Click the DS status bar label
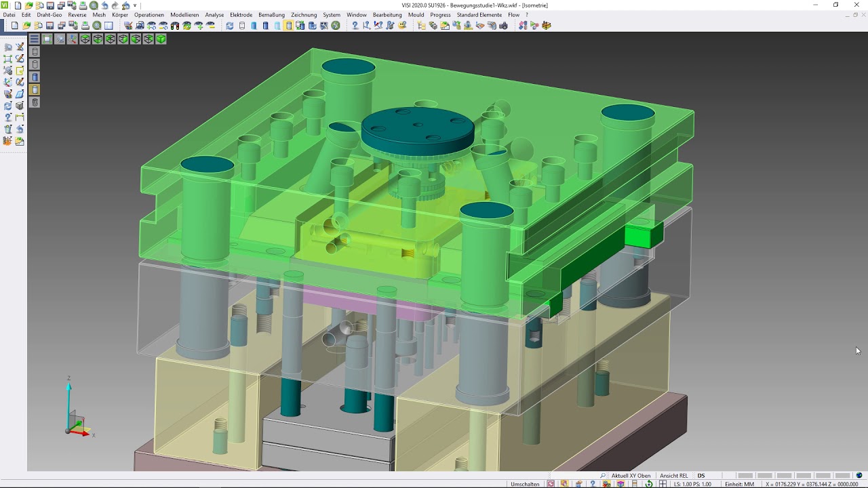Screen dimensions: 868x488 click(x=701, y=476)
